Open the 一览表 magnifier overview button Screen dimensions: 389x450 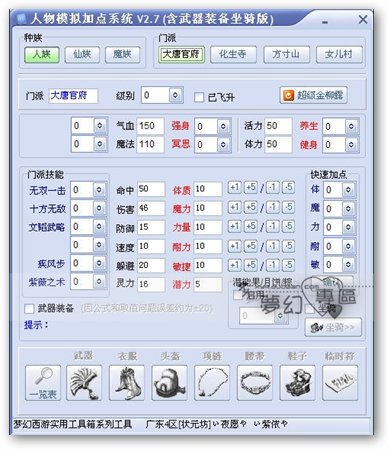pyautogui.click(x=43, y=383)
